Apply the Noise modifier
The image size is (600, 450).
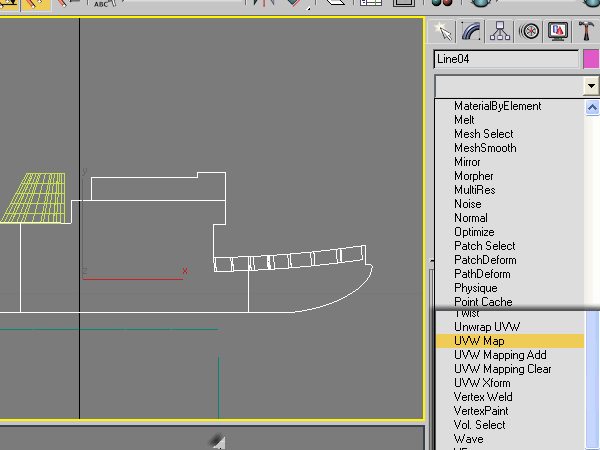(x=468, y=204)
